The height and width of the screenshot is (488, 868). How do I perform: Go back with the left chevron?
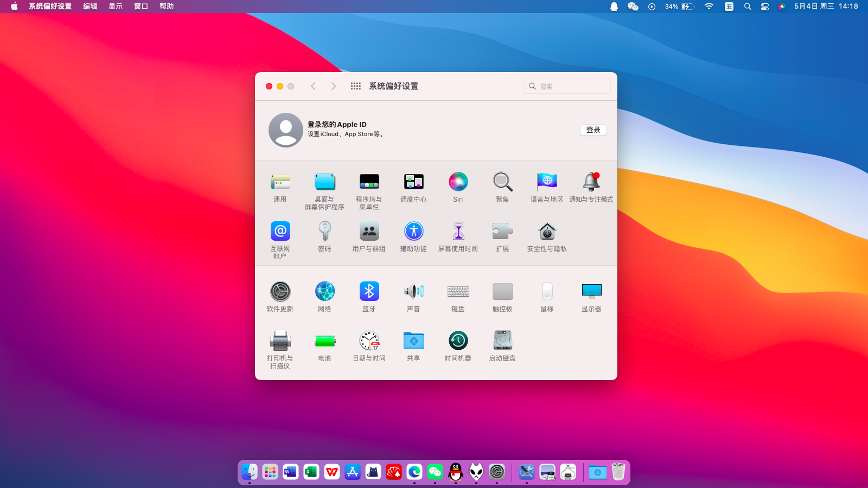coord(313,86)
